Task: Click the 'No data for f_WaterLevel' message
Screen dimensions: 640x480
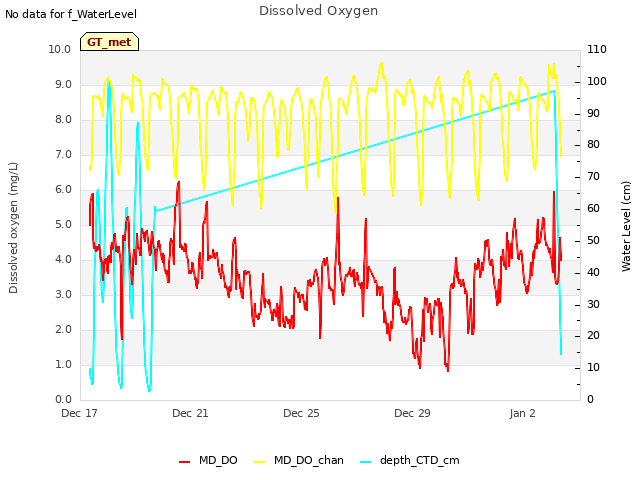Action: tap(71, 14)
